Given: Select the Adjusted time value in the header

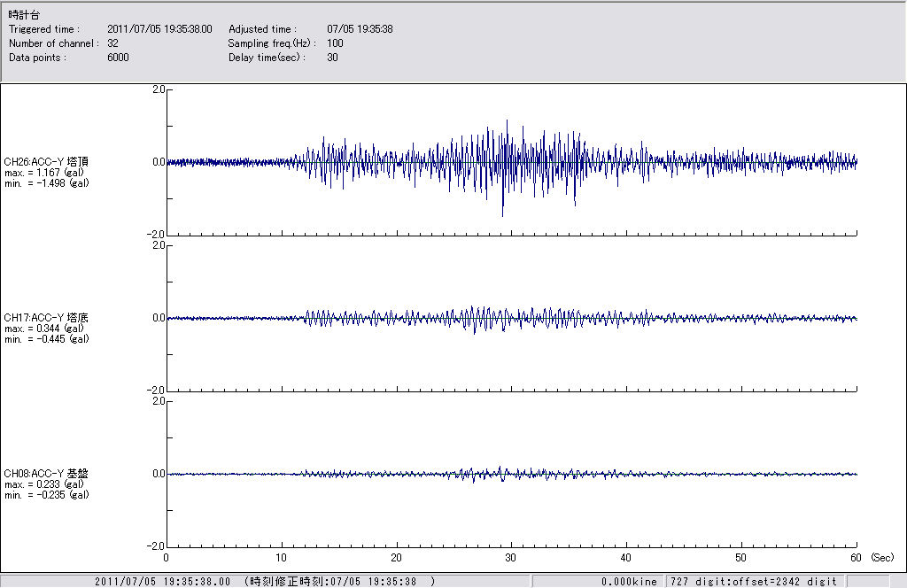Looking at the screenshot, I should [x=360, y=29].
